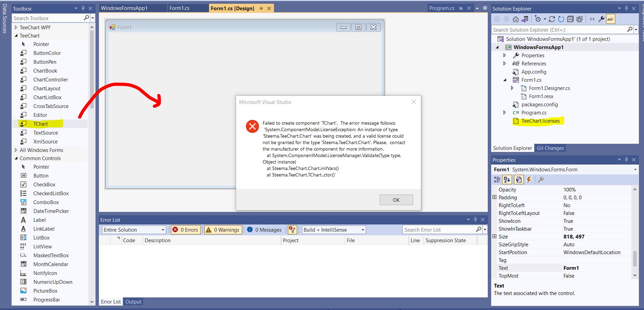Click Promote preview icon on Program.cs tab

(x=461, y=8)
